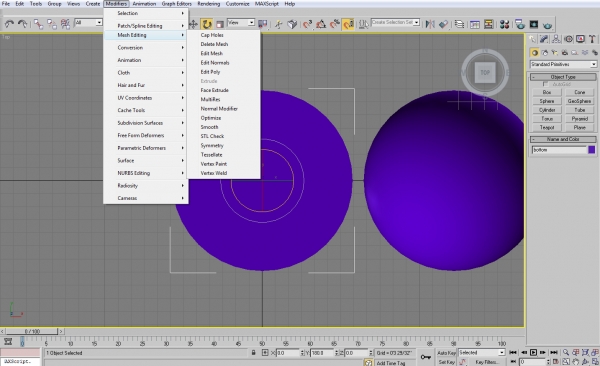
Task: Open the Rendered Frame Window icon
Action: [534, 24]
